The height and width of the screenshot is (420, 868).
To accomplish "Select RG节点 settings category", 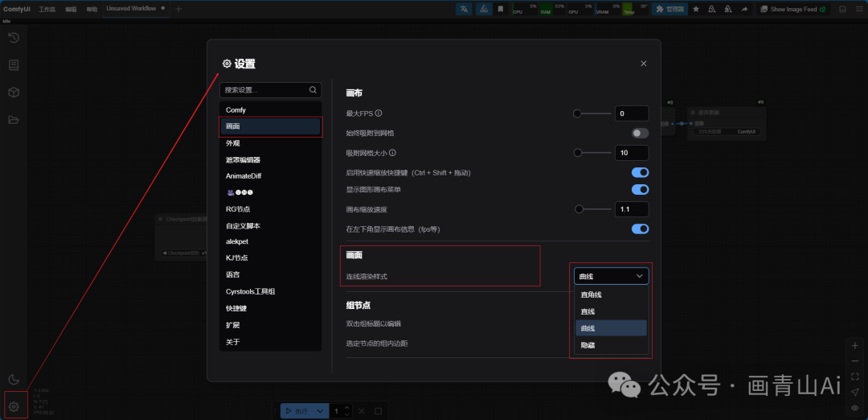I will (x=270, y=209).
